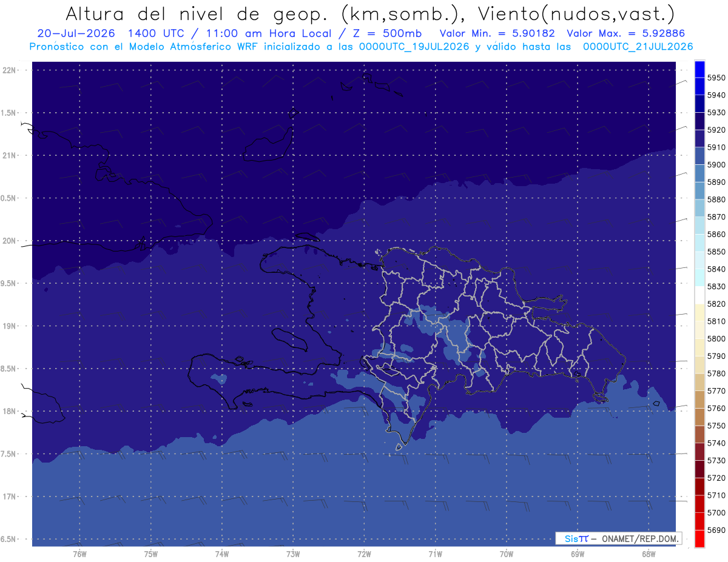Click the bright blue swatch above 5950
The image size is (728, 562).
pyautogui.click(x=699, y=69)
